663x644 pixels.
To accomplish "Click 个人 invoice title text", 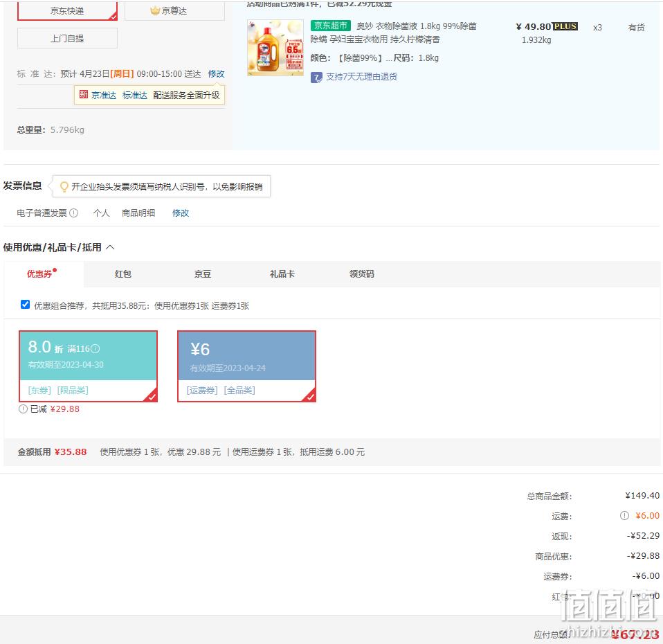I will (x=101, y=213).
